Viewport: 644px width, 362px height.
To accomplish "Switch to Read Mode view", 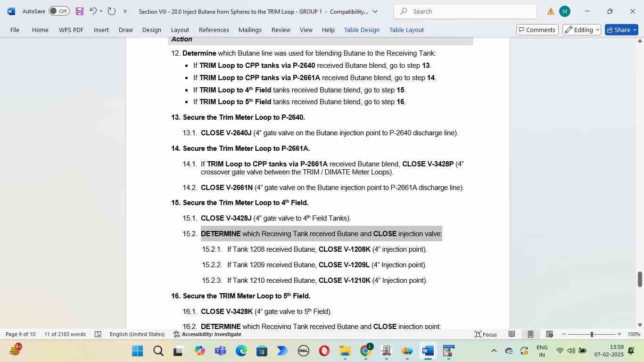I will [x=512, y=334].
